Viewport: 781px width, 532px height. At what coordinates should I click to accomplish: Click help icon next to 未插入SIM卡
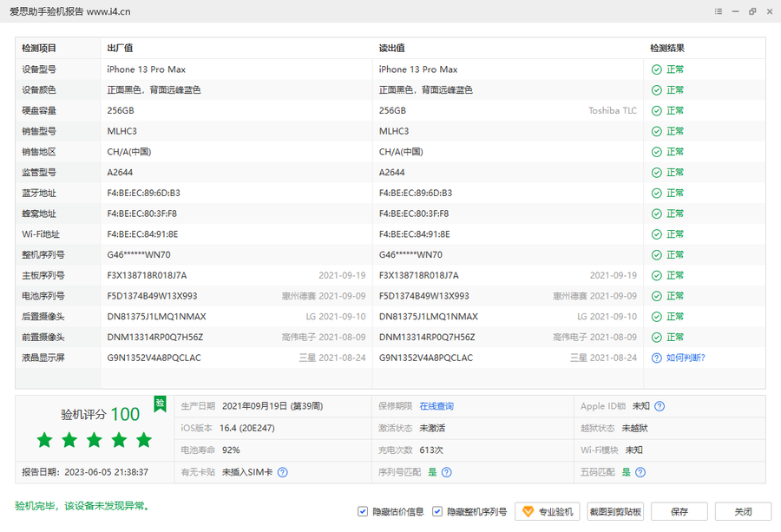coord(282,472)
